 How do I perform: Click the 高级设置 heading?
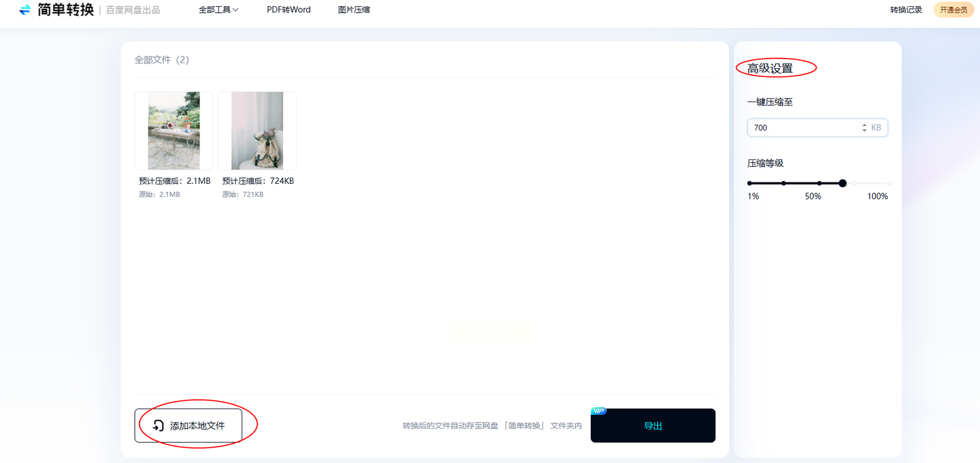coord(770,68)
